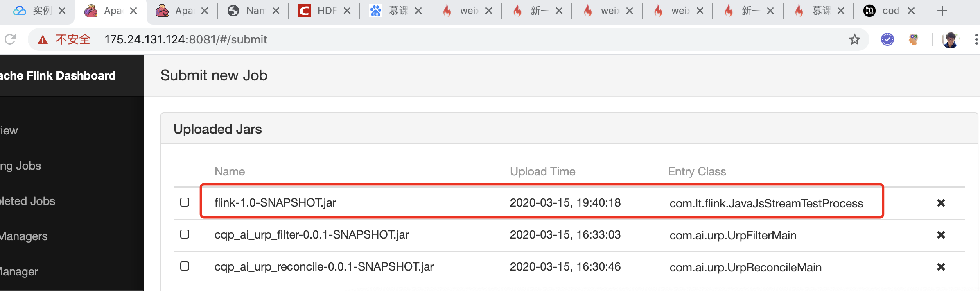
Task: Click entry class com.ai.urp.UrpReconcileMain
Action: (745, 267)
